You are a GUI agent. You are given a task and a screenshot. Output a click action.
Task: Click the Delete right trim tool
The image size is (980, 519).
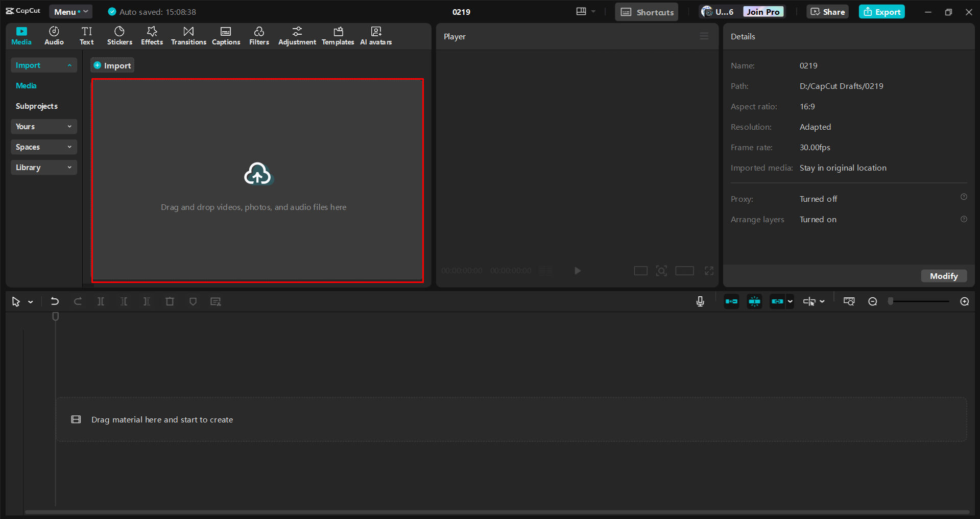tap(147, 301)
